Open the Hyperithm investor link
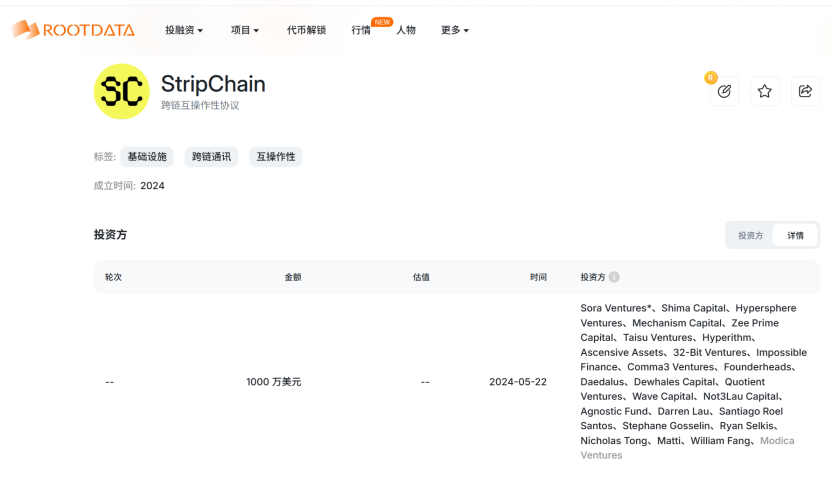832x488 pixels. pos(726,337)
